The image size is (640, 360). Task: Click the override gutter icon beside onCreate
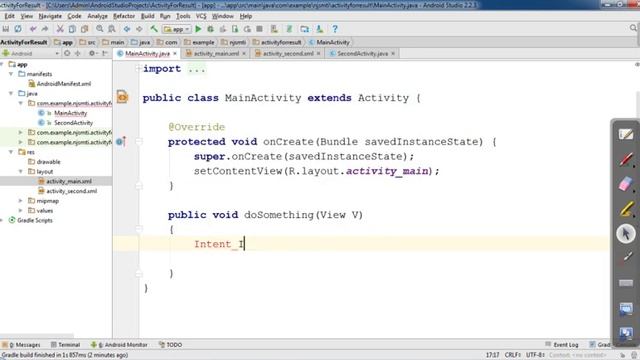[x=120, y=142]
